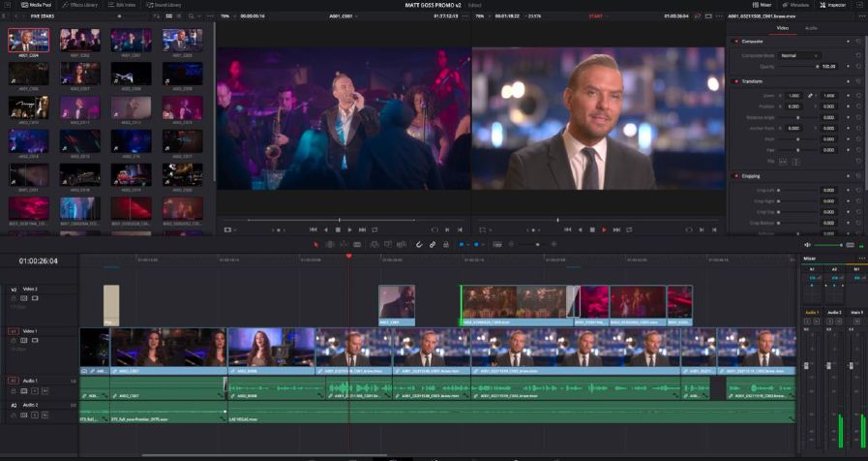Open the Sound Library panel
This screenshot has width=868, height=461.
point(164,5)
